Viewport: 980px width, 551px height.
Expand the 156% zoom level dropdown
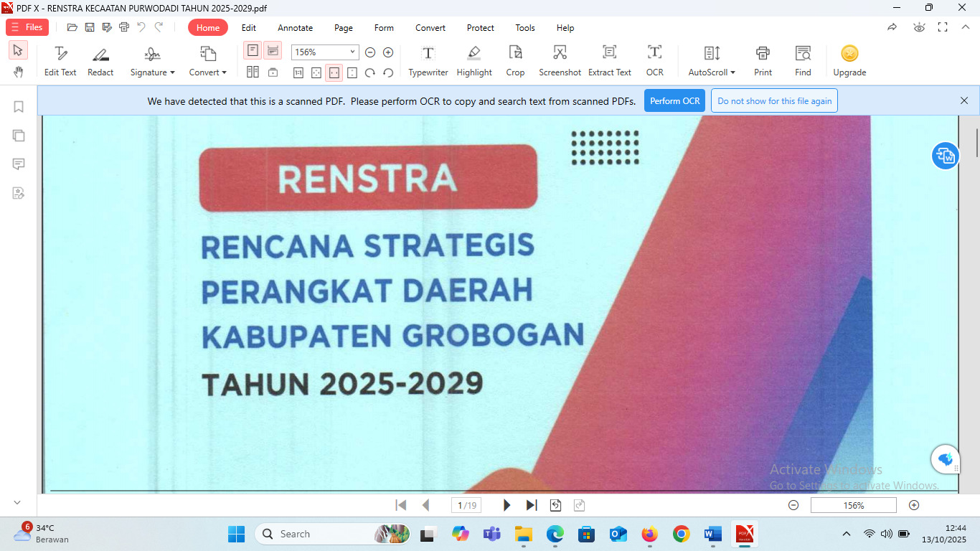click(352, 52)
